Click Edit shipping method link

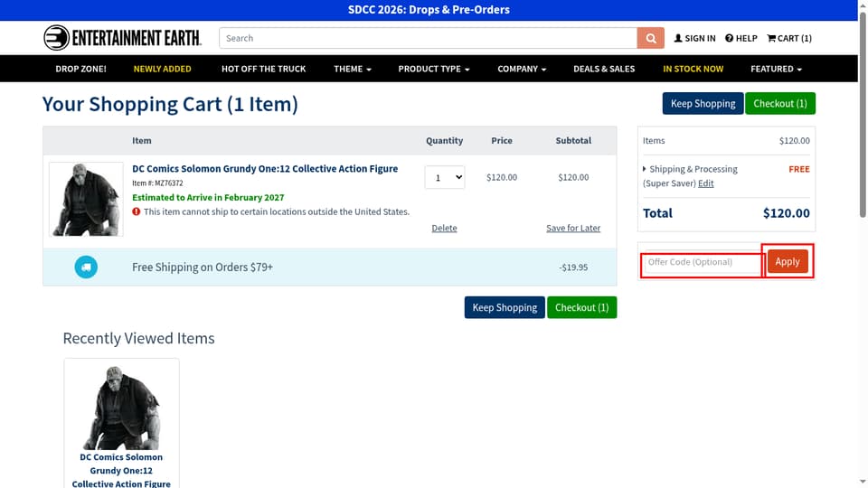click(705, 183)
